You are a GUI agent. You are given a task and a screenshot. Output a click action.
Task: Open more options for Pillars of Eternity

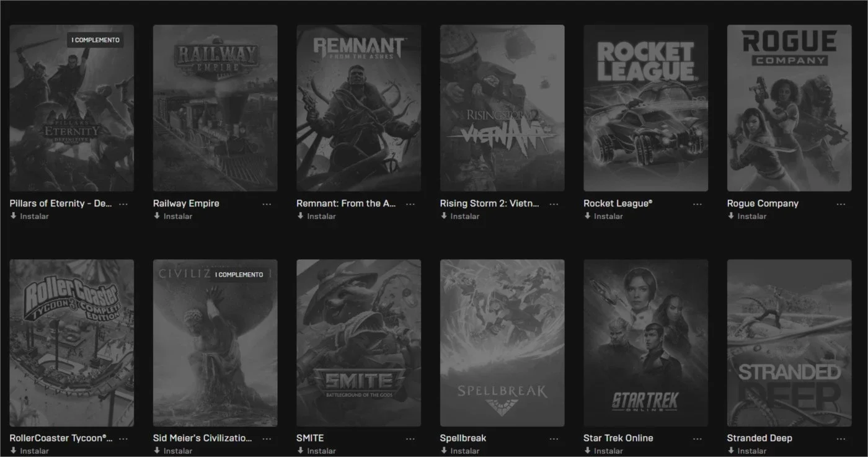point(123,204)
